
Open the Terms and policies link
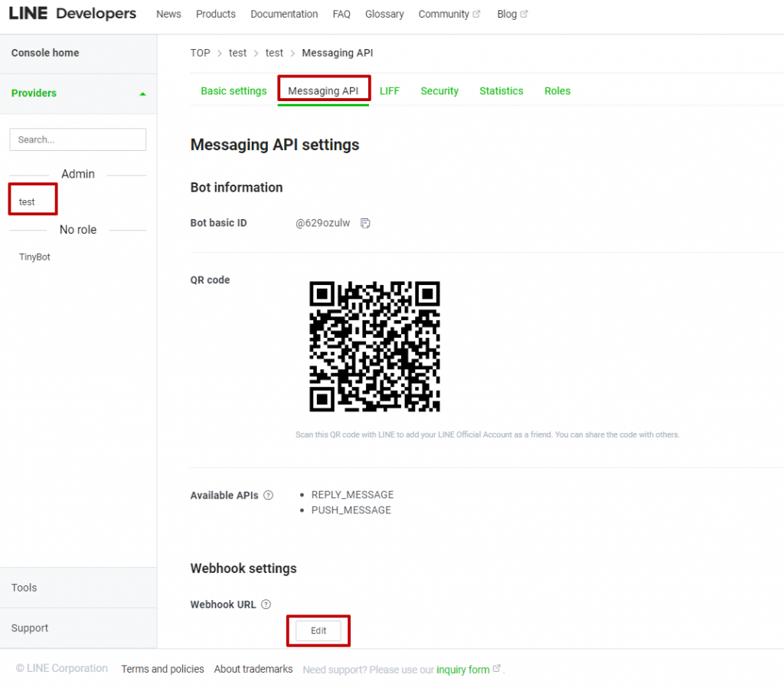[x=162, y=668]
